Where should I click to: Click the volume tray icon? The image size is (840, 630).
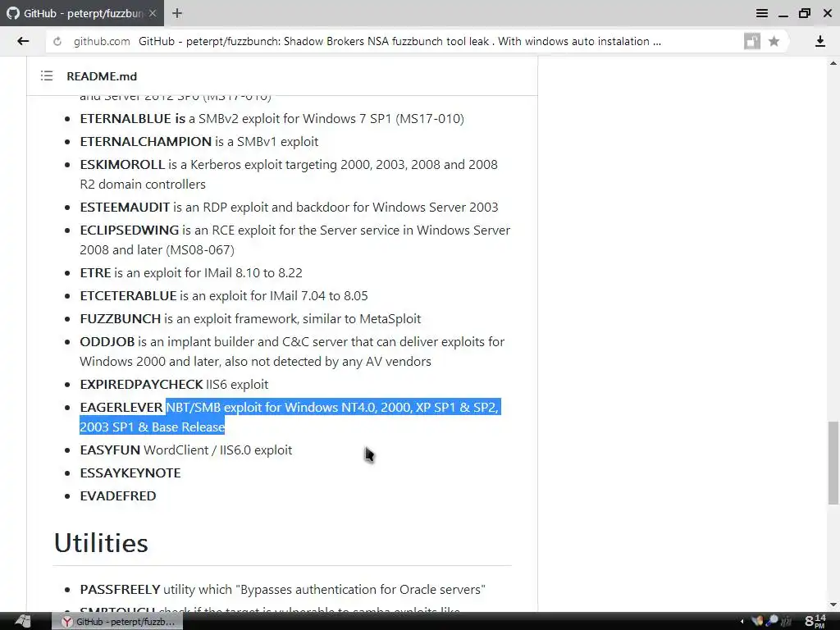[787, 621]
